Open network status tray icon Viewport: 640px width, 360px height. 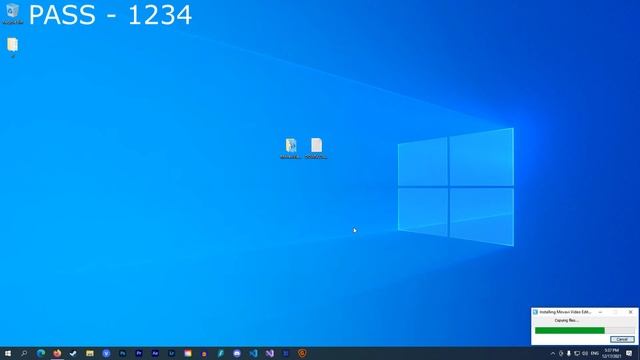click(x=577, y=353)
